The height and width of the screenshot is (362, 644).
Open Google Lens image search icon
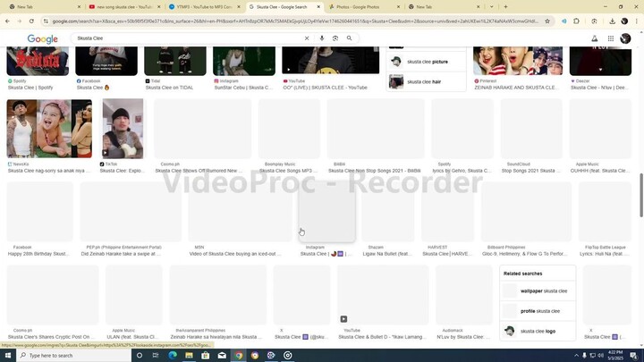tap(335, 38)
